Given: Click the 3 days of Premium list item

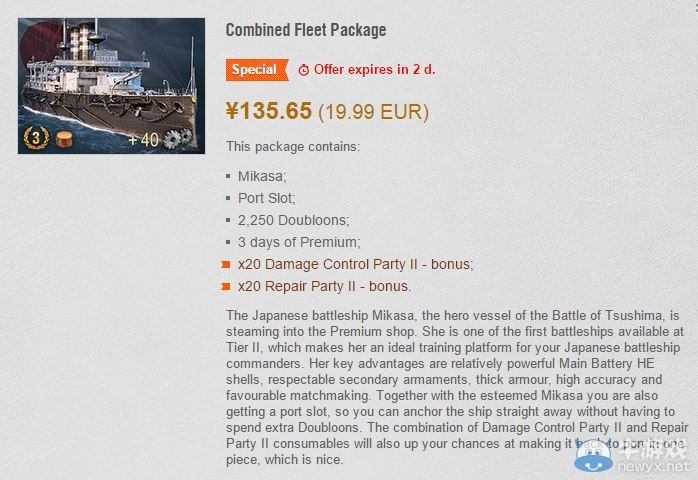Looking at the screenshot, I should coord(298,242).
